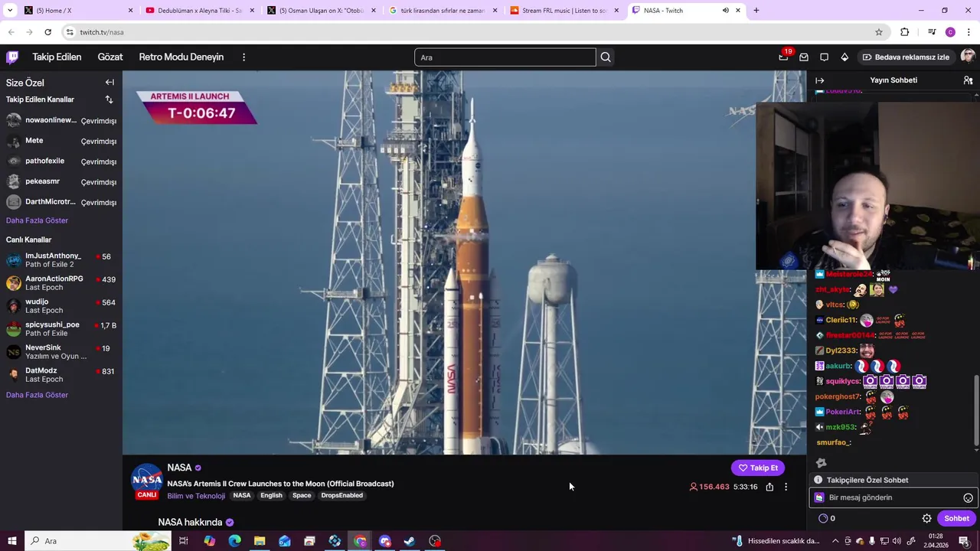Open a new browser tab
Viewport: 980px width, 551px height.
756,11
